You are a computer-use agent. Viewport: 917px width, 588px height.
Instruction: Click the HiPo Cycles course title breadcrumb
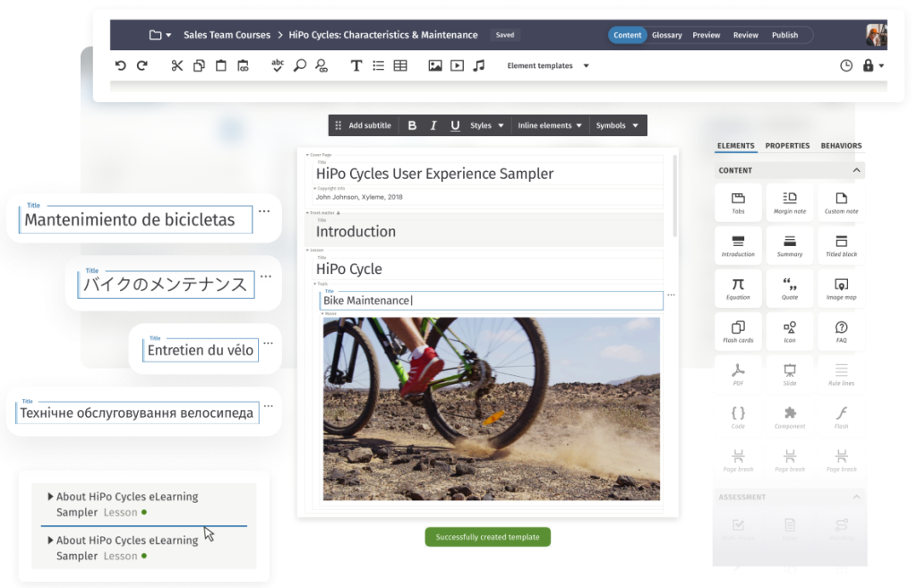pos(383,35)
